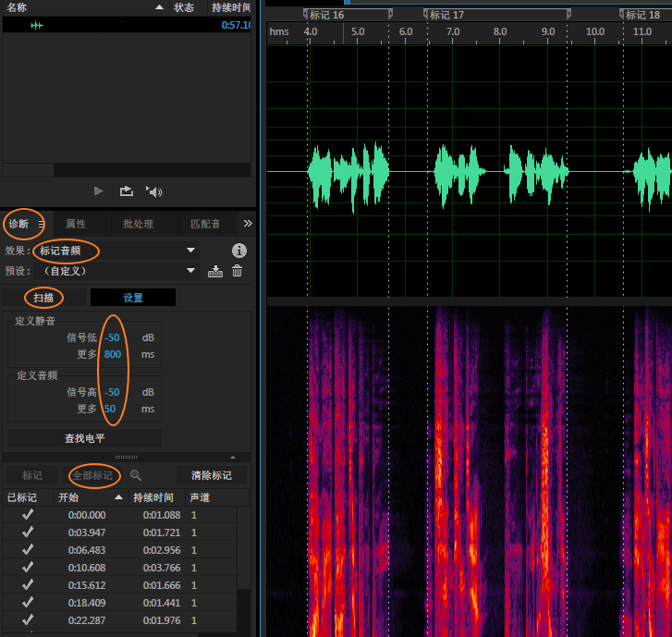This screenshot has width=672, height=637.
Task: Open the 预设 (自定义) dropdown
Action: (116, 271)
